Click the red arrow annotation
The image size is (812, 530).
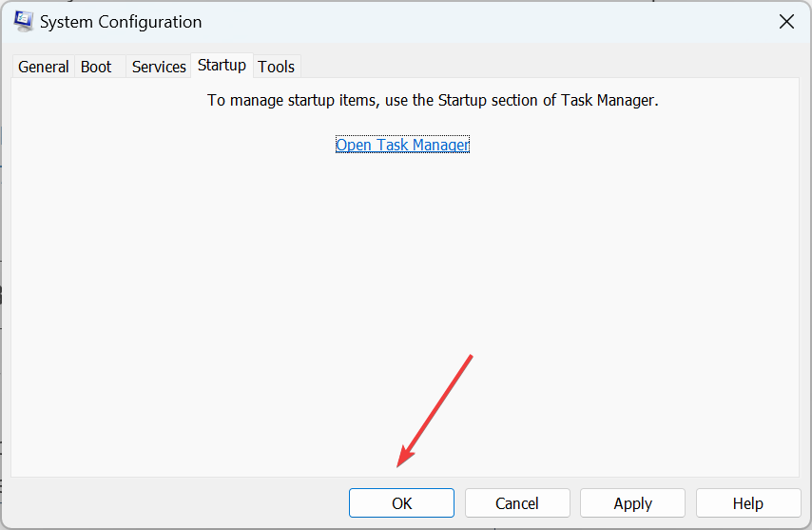[x=435, y=411]
